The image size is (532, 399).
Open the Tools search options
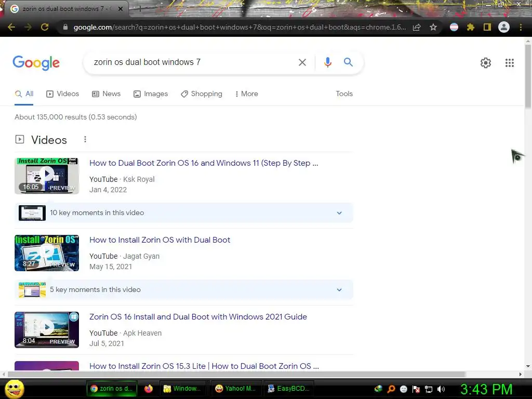point(344,94)
